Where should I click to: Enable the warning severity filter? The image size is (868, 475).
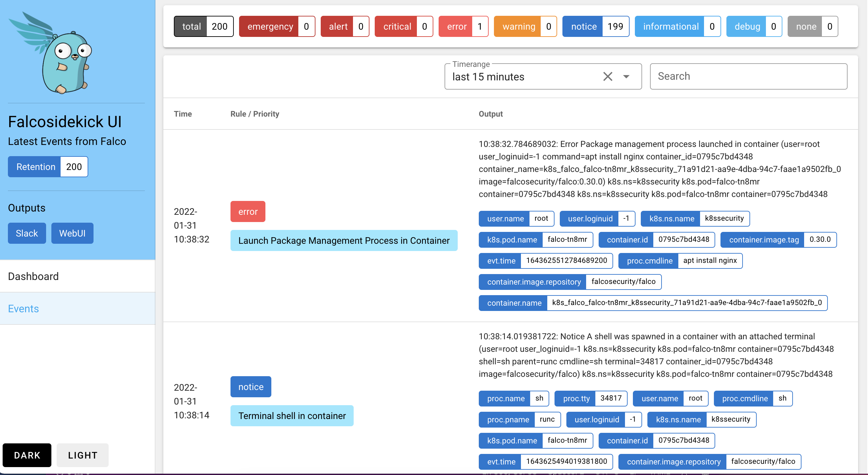pos(525,26)
